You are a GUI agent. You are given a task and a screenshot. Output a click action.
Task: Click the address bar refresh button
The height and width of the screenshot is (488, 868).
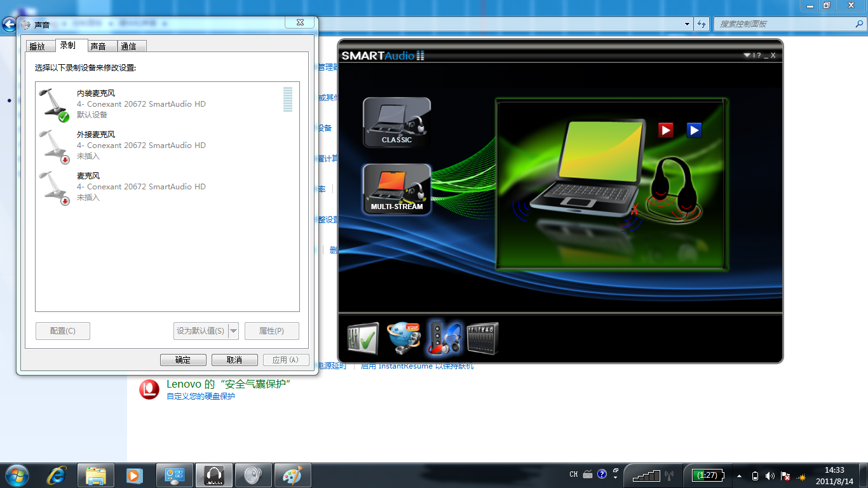point(701,24)
